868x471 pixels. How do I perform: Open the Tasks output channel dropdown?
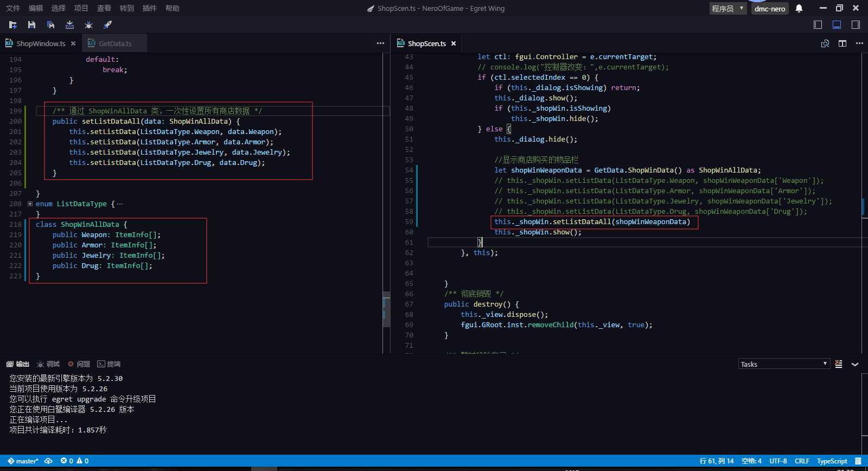pos(784,364)
